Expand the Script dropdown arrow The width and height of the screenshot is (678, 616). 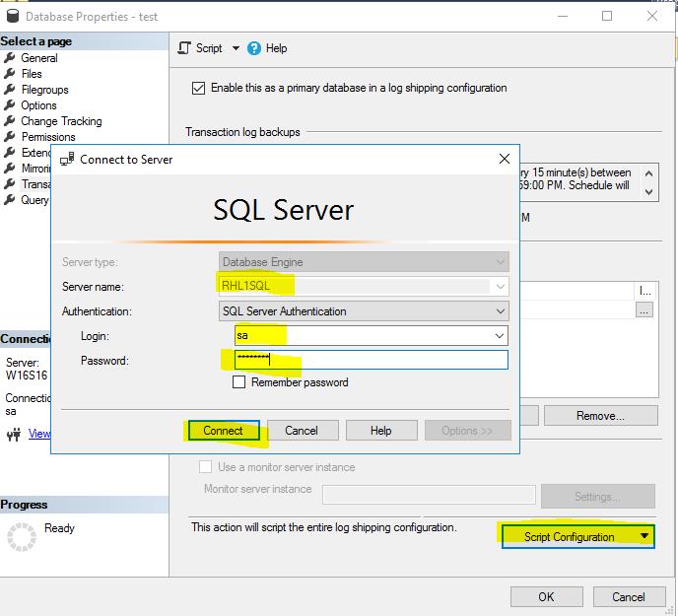click(x=236, y=48)
